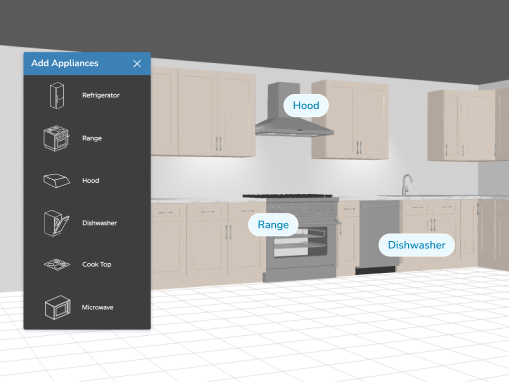
Task: Close the Add Appliances panel
Action: (x=137, y=64)
